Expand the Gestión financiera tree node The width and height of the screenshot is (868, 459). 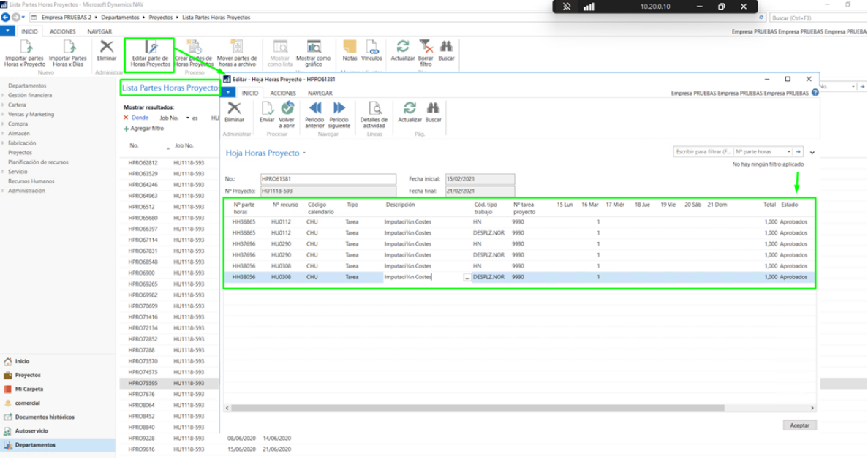pyautogui.click(x=4, y=95)
